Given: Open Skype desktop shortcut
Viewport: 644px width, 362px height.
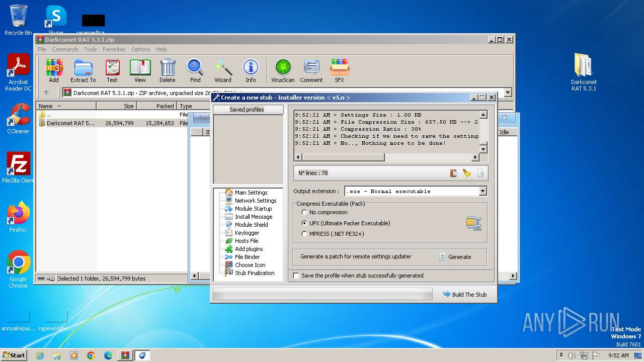Looking at the screenshot, I should coord(55,20).
